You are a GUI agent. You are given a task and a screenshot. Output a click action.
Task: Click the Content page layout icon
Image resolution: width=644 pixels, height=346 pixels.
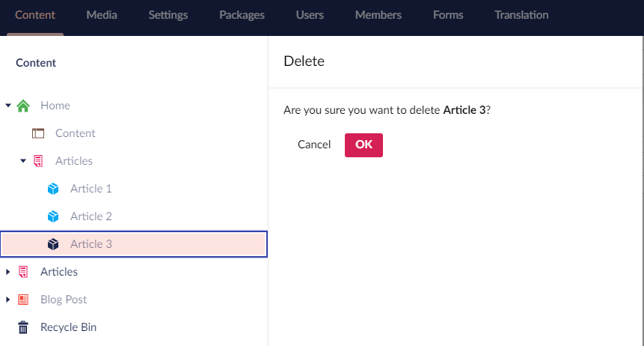tap(38, 133)
